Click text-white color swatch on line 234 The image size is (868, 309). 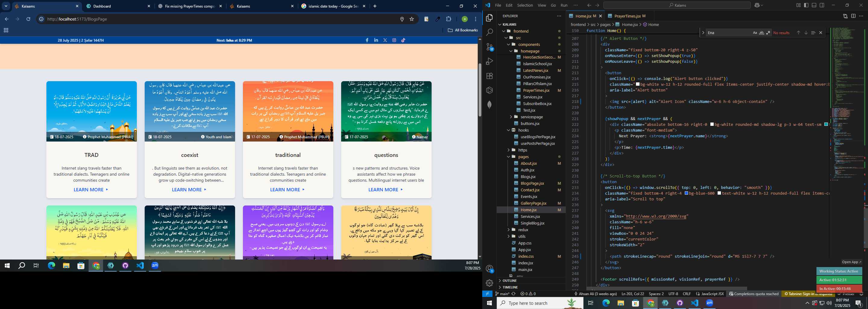719,193
